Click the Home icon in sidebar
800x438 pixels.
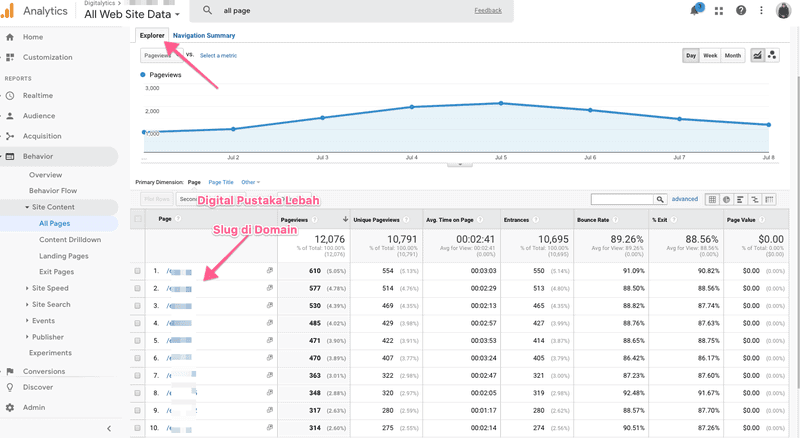click(10, 37)
